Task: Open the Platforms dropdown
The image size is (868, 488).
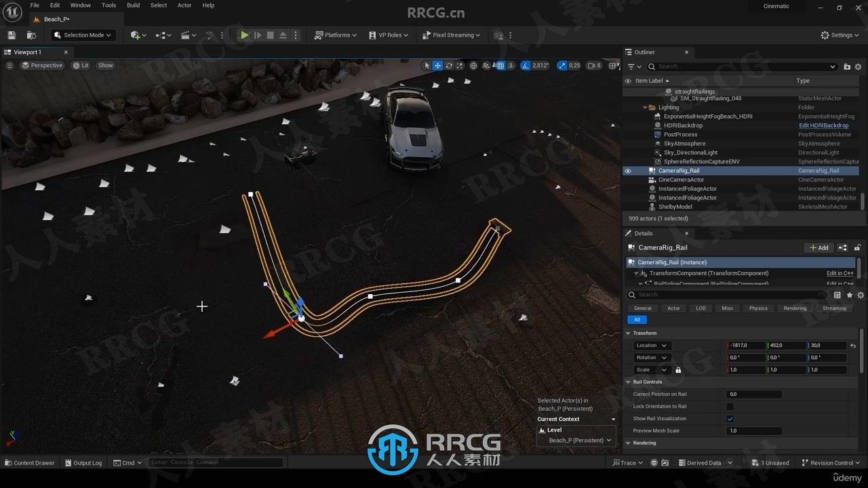Action: [x=336, y=35]
